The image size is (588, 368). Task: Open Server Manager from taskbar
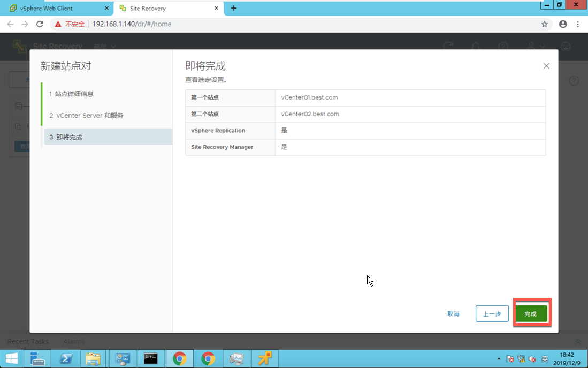(x=37, y=358)
